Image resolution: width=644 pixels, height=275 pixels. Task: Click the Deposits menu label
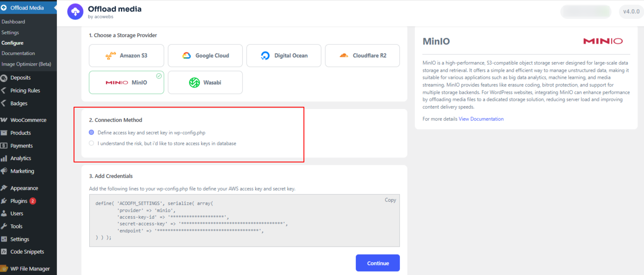(x=21, y=78)
